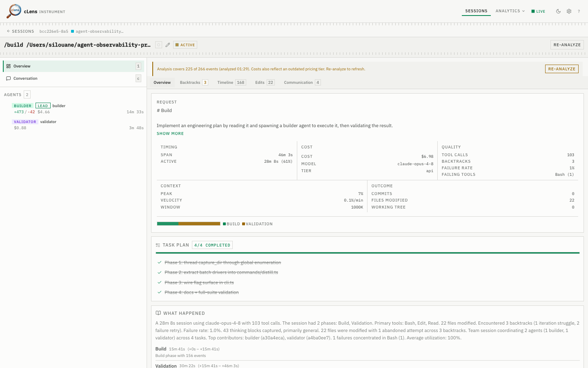Click Conversation speech bubble icon
588x368 pixels.
point(9,79)
